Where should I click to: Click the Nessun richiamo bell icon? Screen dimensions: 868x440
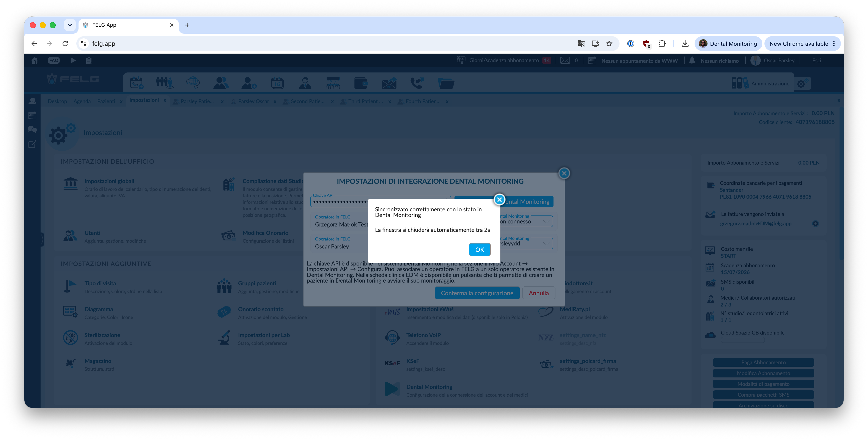692,61
